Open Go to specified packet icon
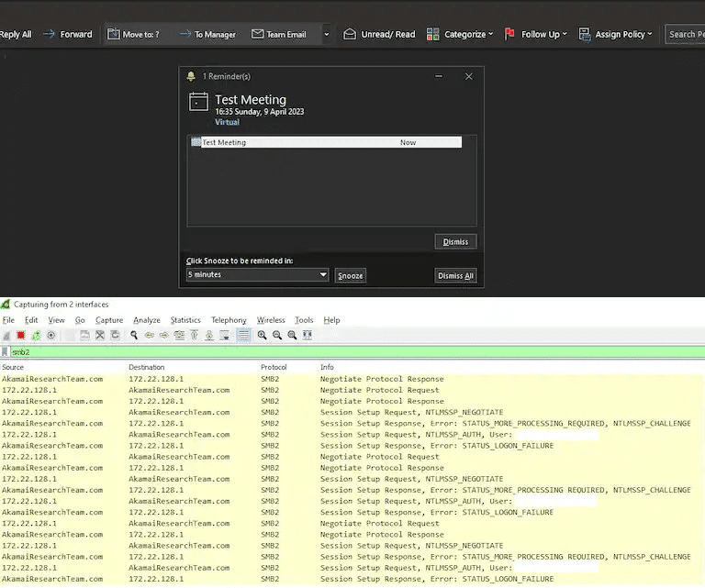Screen dimensions: 705x588 [x=179, y=335]
